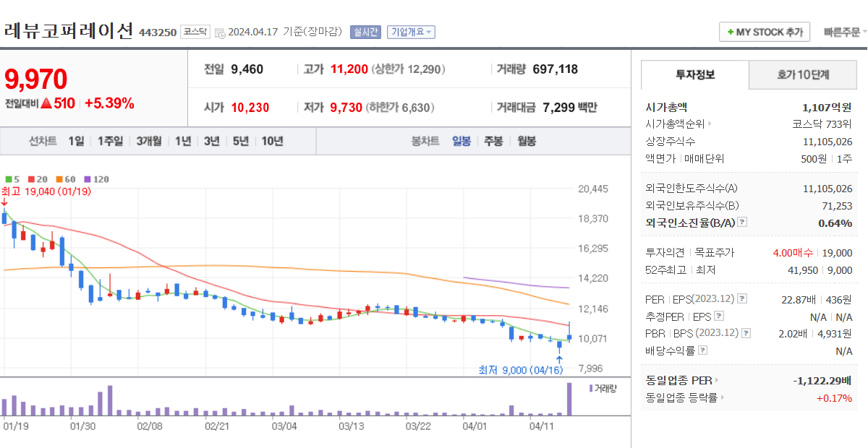Image resolution: width=868 pixels, height=448 pixels.
Task: Click the 저가 9,730 value
Action: tap(346, 108)
